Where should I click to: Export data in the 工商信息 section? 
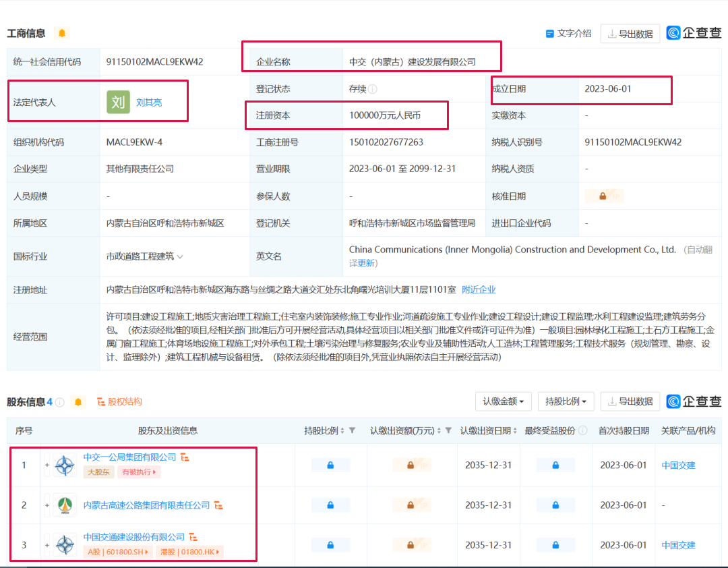coord(630,34)
